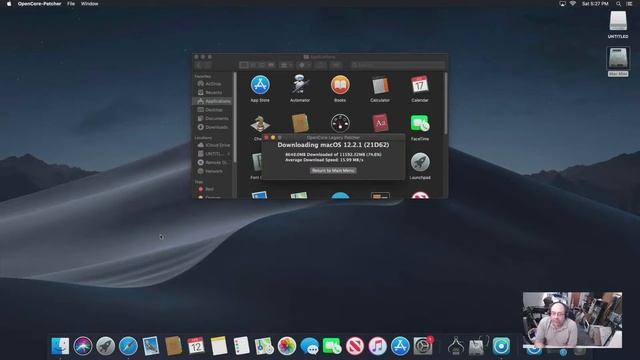The image size is (640, 360).
Task: Open System Preferences from the Dock
Action: [423, 346]
